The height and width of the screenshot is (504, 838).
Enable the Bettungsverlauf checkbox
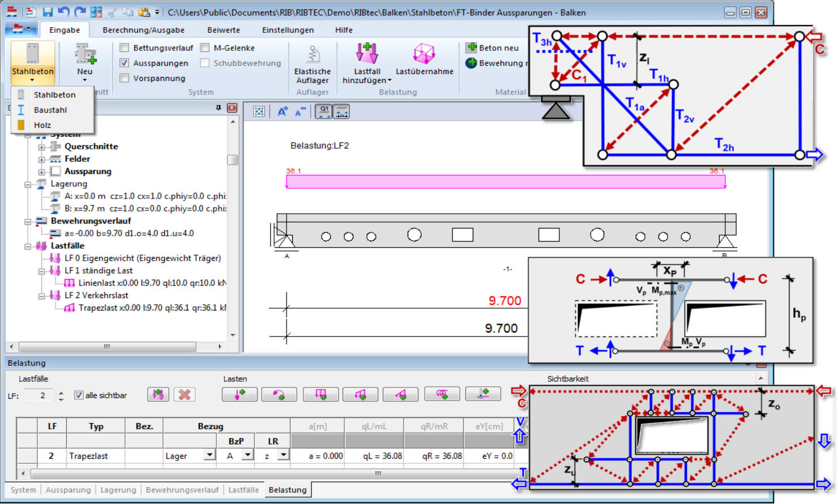125,48
